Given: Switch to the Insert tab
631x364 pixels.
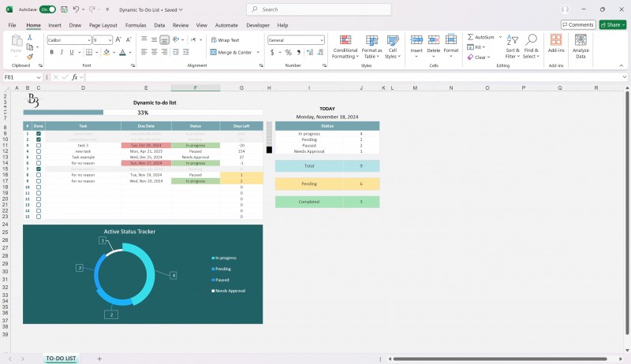Looking at the screenshot, I should (54, 25).
